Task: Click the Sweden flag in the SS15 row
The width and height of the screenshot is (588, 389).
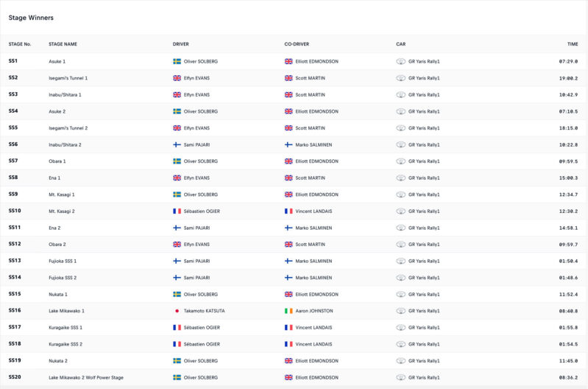Action: (177, 295)
